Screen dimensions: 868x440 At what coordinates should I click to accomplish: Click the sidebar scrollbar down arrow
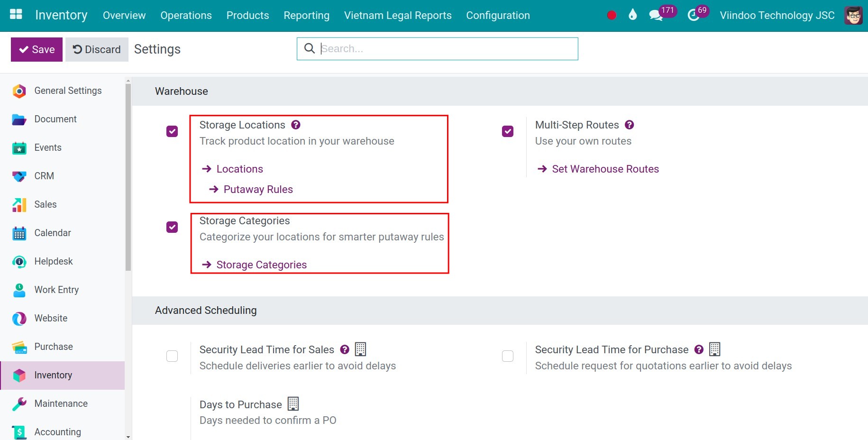tap(128, 437)
